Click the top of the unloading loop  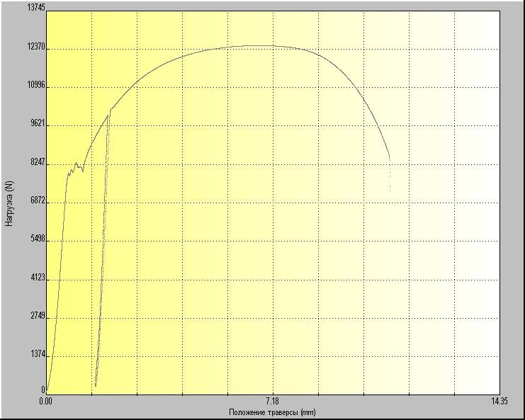[x=109, y=110]
